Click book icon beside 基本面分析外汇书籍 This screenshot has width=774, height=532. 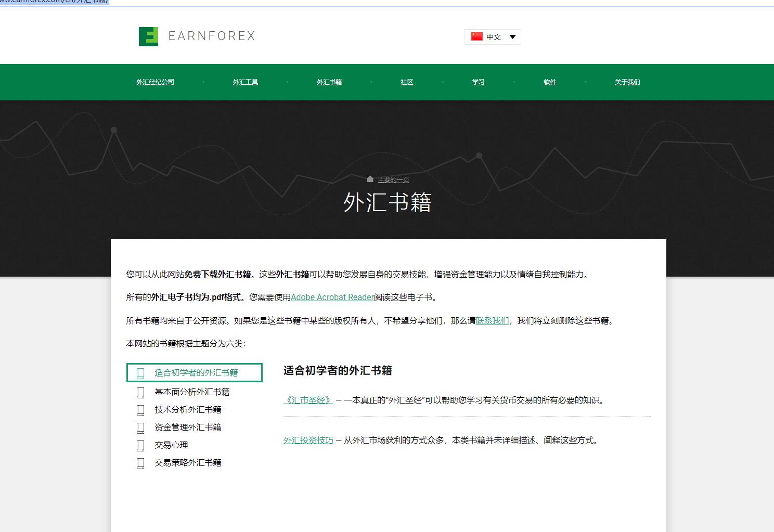(x=140, y=392)
